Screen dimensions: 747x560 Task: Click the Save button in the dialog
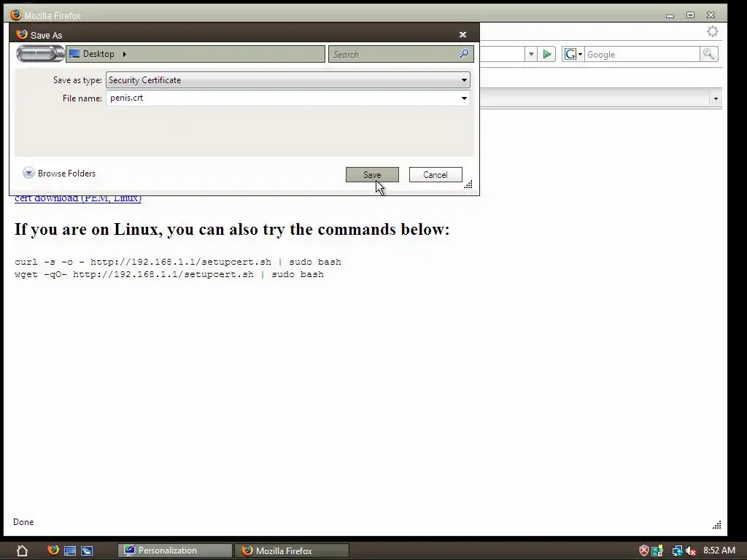click(372, 175)
